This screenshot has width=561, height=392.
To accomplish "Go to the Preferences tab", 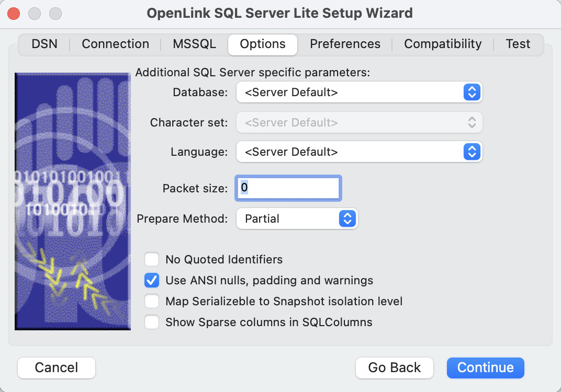I will point(345,44).
